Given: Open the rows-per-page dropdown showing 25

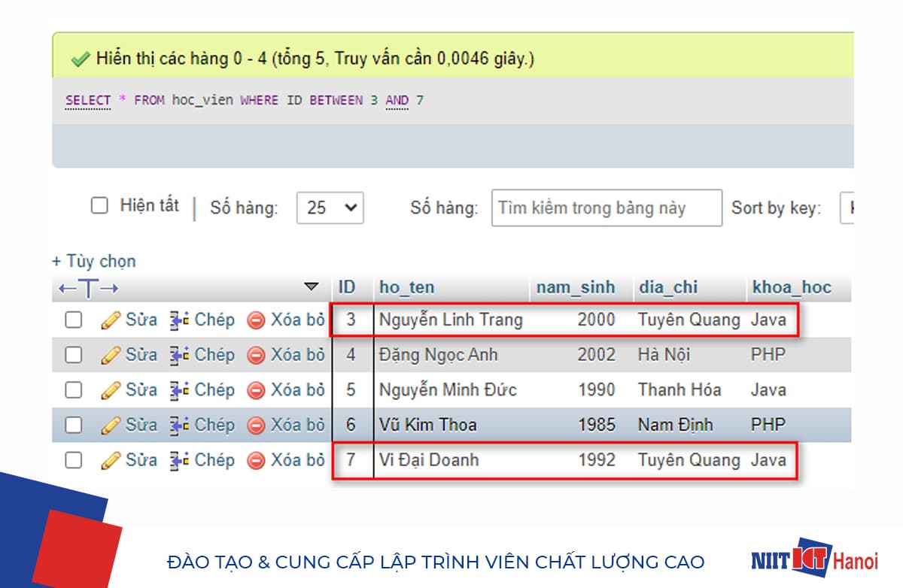Looking at the screenshot, I should (x=330, y=208).
